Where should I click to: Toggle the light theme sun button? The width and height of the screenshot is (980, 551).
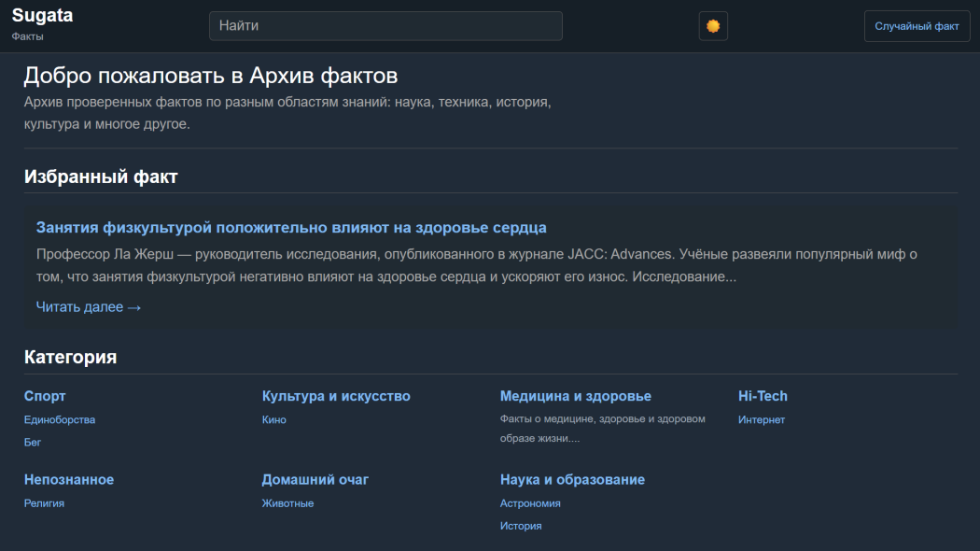coord(713,26)
